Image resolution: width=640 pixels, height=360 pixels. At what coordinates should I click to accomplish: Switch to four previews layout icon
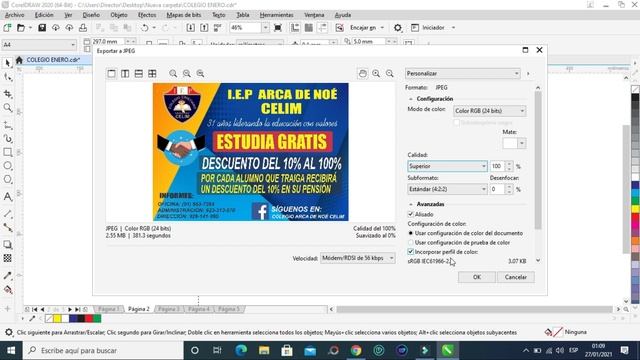point(152,73)
